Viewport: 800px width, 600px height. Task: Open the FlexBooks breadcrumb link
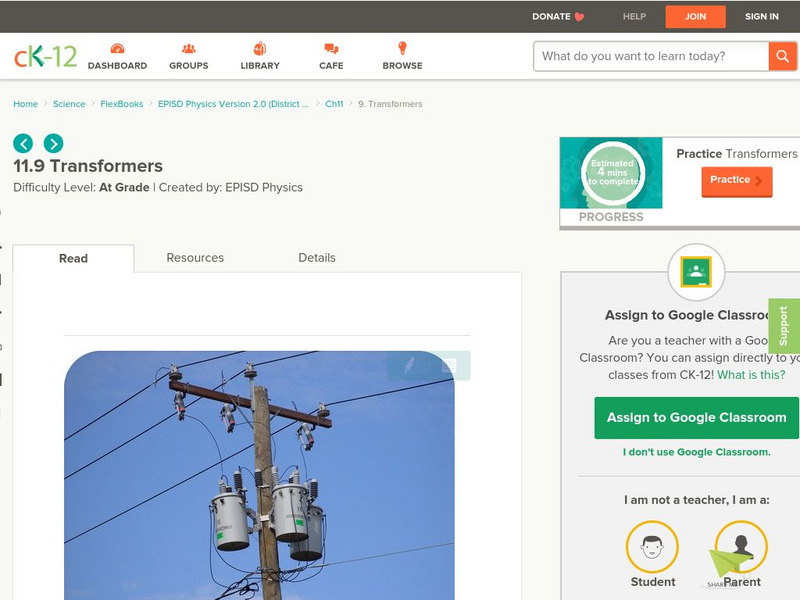121,104
